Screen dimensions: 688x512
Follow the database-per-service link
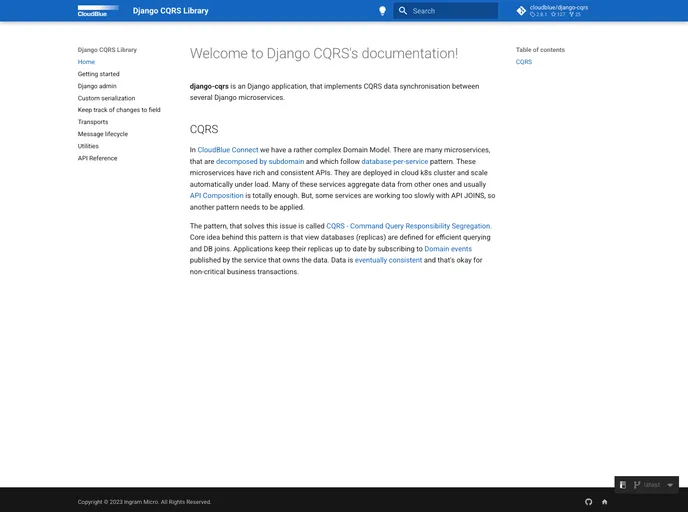pyautogui.click(x=394, y=161)
